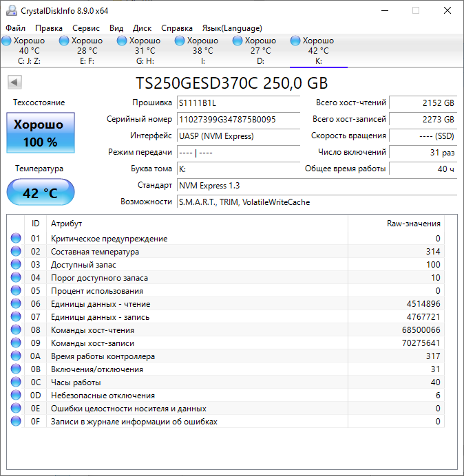Select the Время работы контроллера row text
464x476 pixels.
coord(103,356)
